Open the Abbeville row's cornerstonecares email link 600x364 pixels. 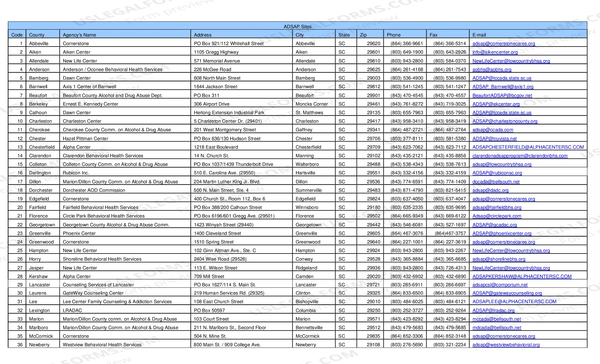coord(504,43)
